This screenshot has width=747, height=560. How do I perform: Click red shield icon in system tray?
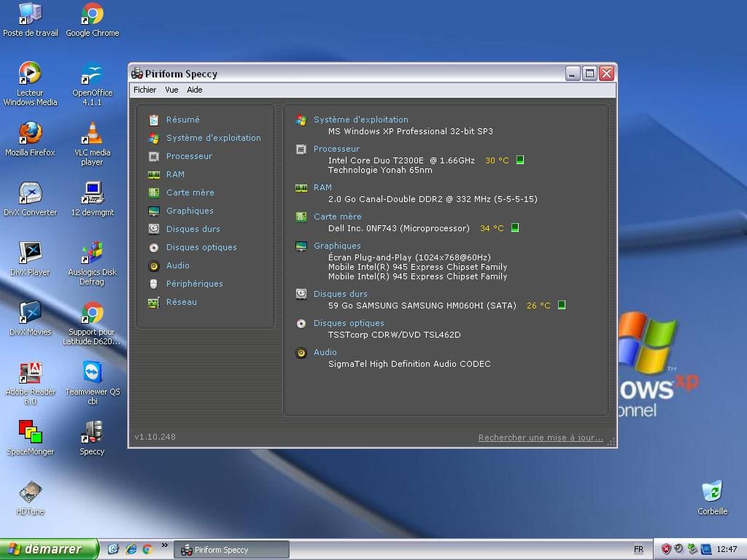coord(666,550)
